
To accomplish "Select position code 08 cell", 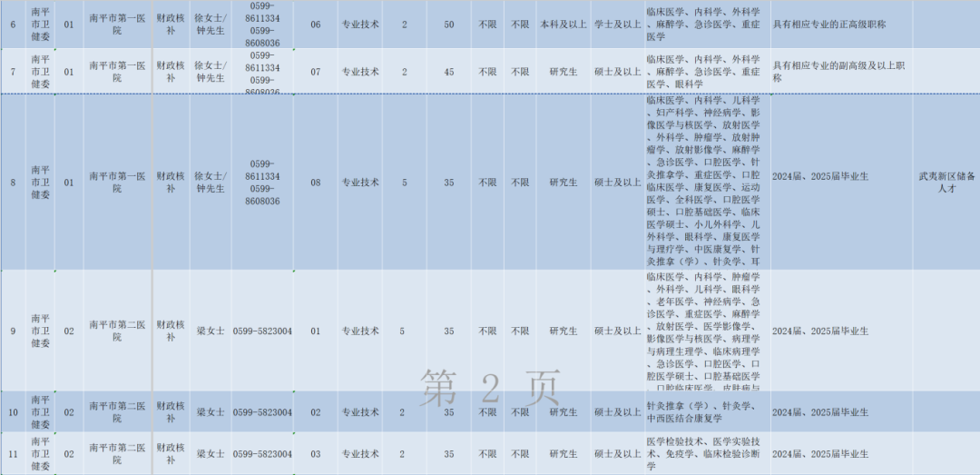I will click(315, 182).
